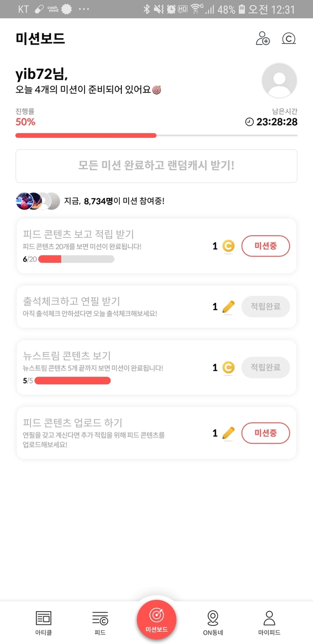Screen dimensions: 313x644
Task: Go to 마이피드 profile tab
Action: pyautogui.click(x=269, y=622)
